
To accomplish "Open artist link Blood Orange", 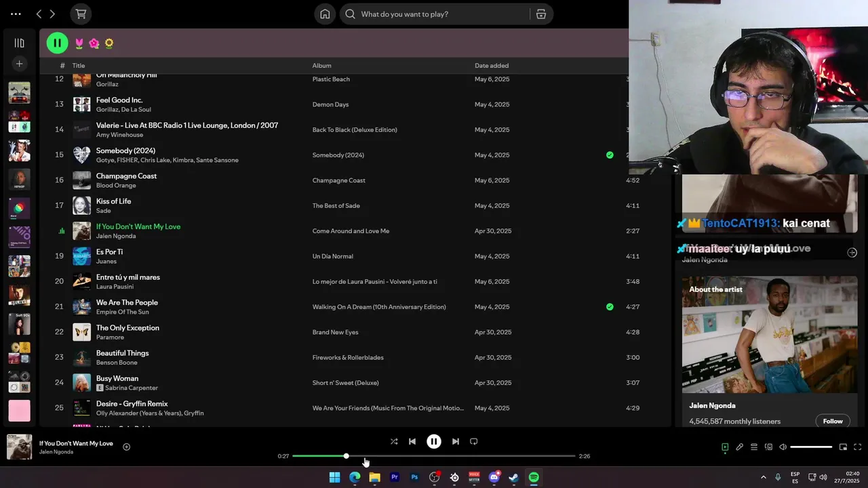I will coord(116,185).
